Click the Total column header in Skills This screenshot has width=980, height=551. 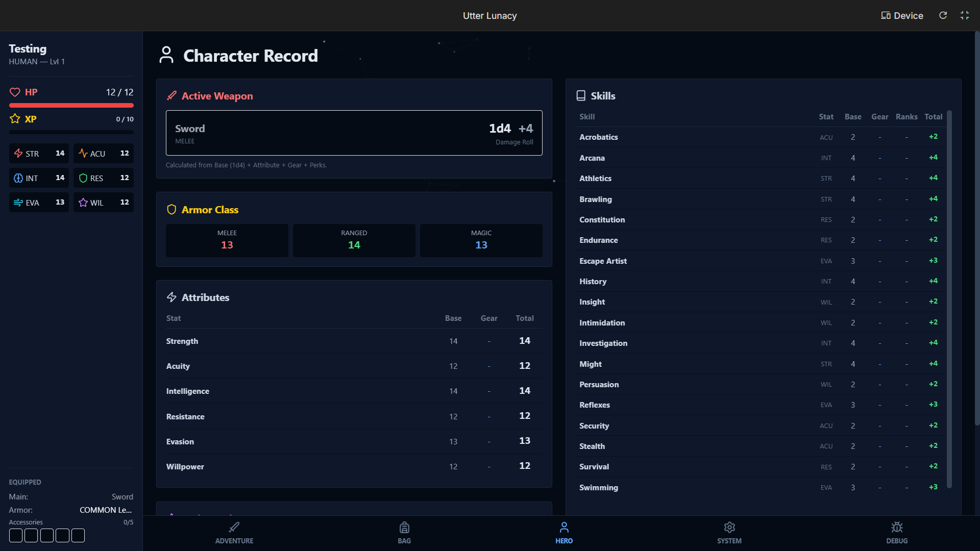point(933,117)
